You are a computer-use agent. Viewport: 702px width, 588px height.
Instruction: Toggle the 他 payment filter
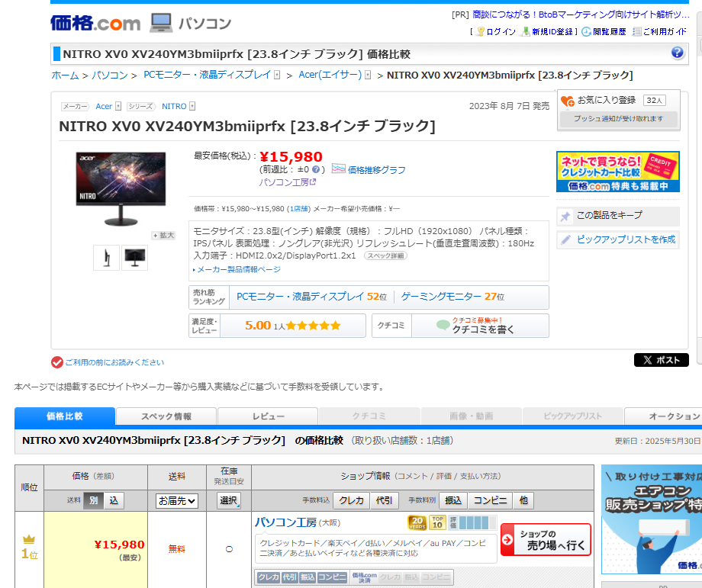(523, 500)
